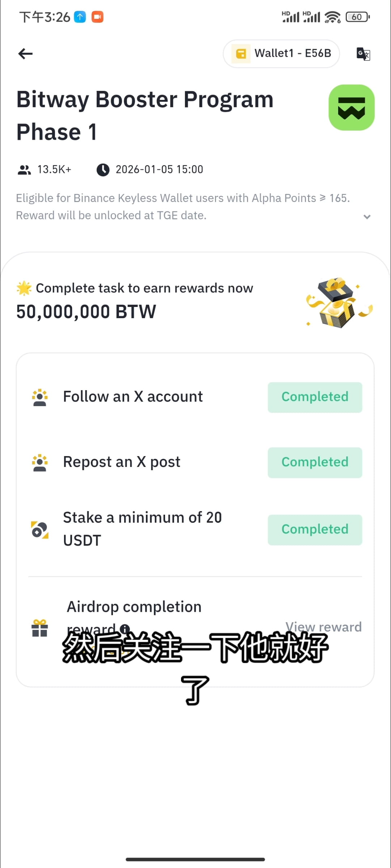This screenshot has width=391, height=868.
Task: Tap the 50,000,000 BTW reward amount
Action: coord(86,311)
